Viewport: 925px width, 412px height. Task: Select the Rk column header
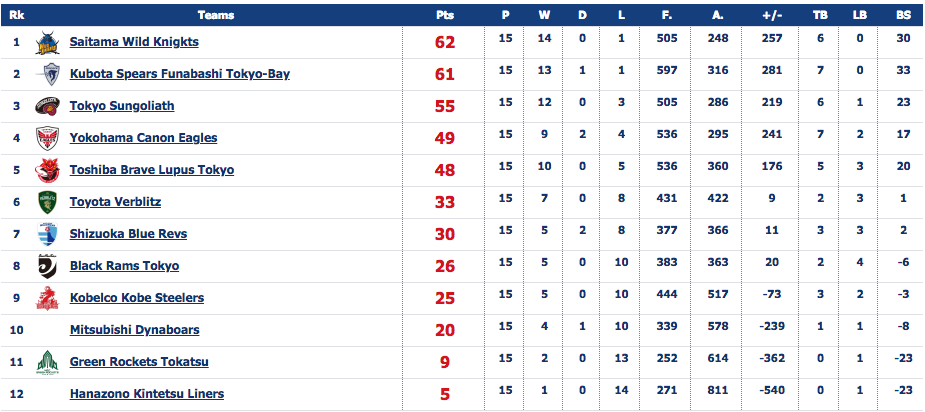pyautogui.click(x=16, y=15)
